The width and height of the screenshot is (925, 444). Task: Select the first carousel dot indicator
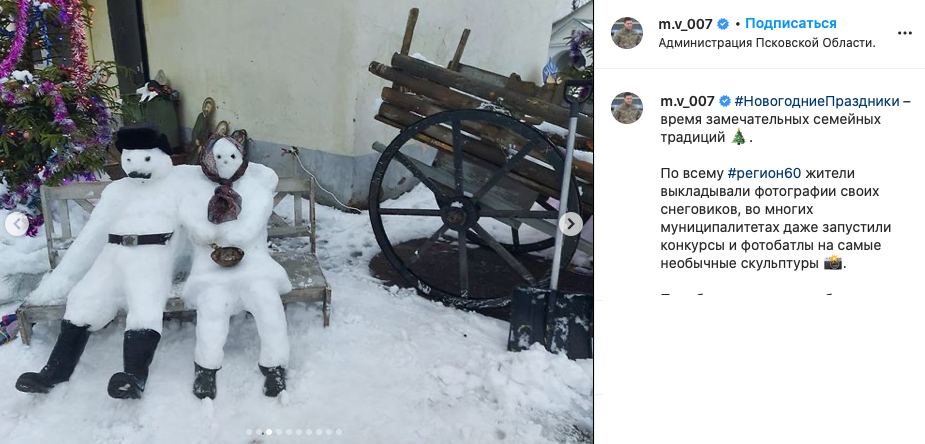point(249,432)
